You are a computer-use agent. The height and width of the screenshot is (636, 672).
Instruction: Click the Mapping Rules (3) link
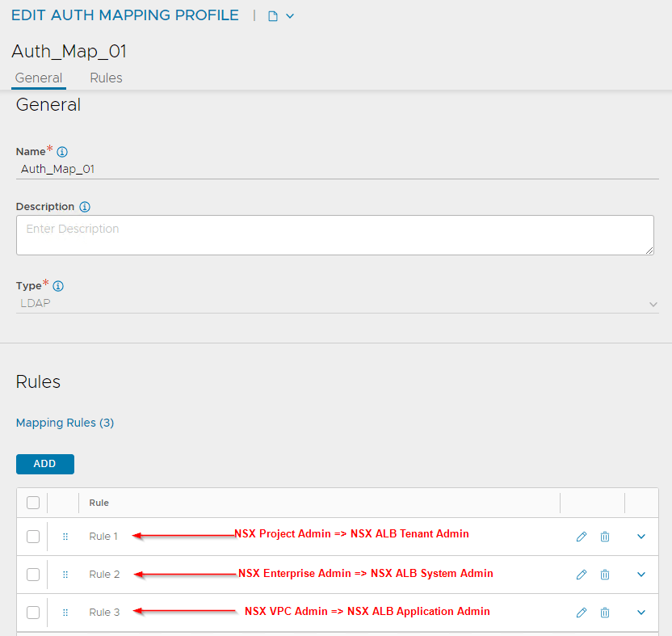click(x=65, y=423)
